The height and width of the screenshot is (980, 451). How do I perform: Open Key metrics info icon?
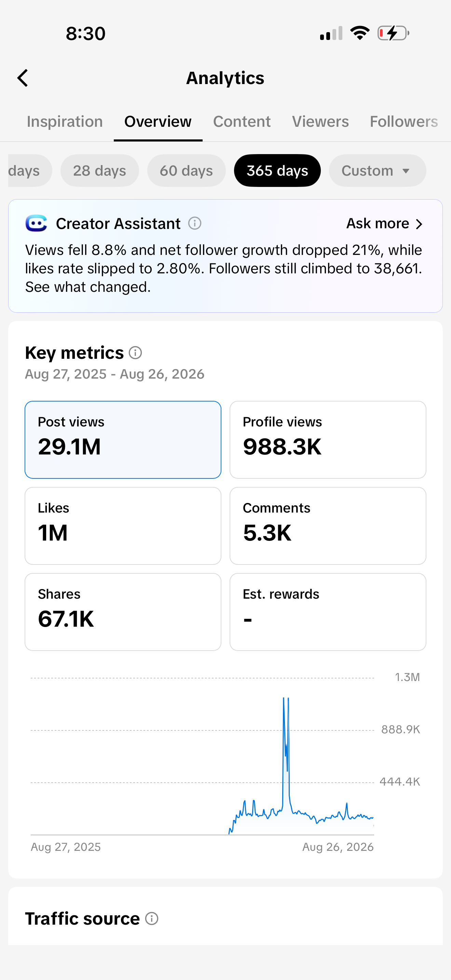coord(135,353)
